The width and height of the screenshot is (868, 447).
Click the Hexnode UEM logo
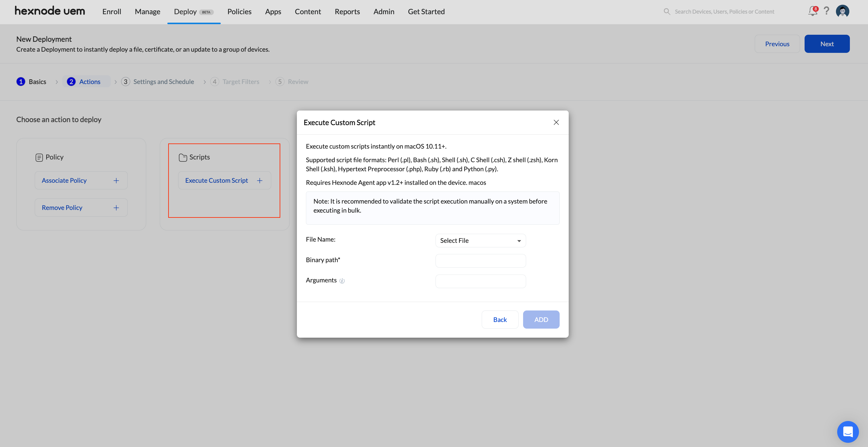pyautogui.click(x=50, y=11)
